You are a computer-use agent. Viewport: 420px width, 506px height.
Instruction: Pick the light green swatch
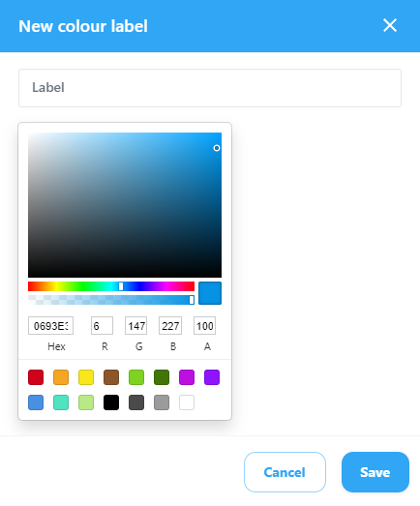tap(86, 402)
